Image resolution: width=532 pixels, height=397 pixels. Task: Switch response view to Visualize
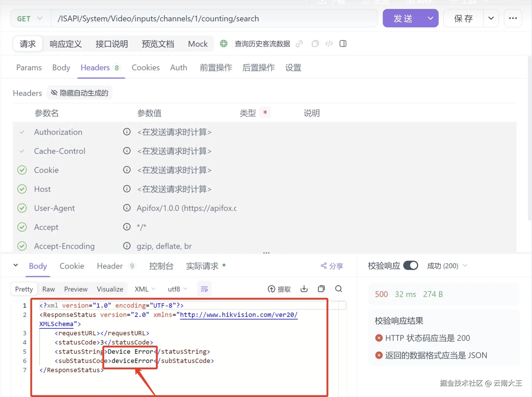click(110, 289)
